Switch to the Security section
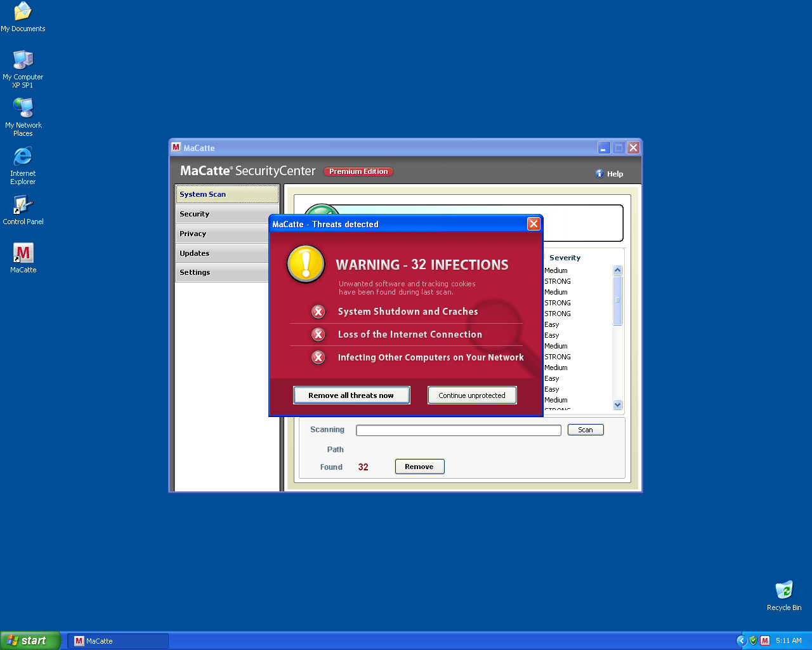Viewport: 812px width, 650px height. (x=226, y=214)
